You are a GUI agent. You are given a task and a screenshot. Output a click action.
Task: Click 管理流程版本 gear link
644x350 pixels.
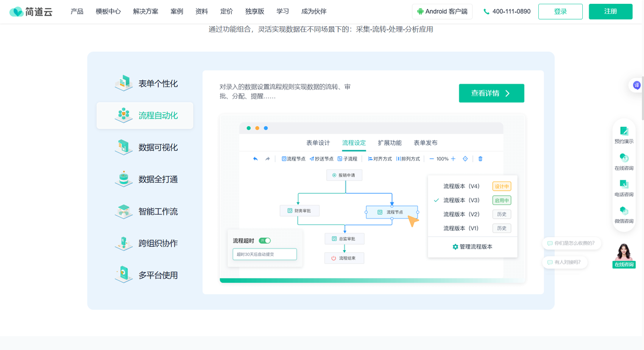[x=472, y=247]
